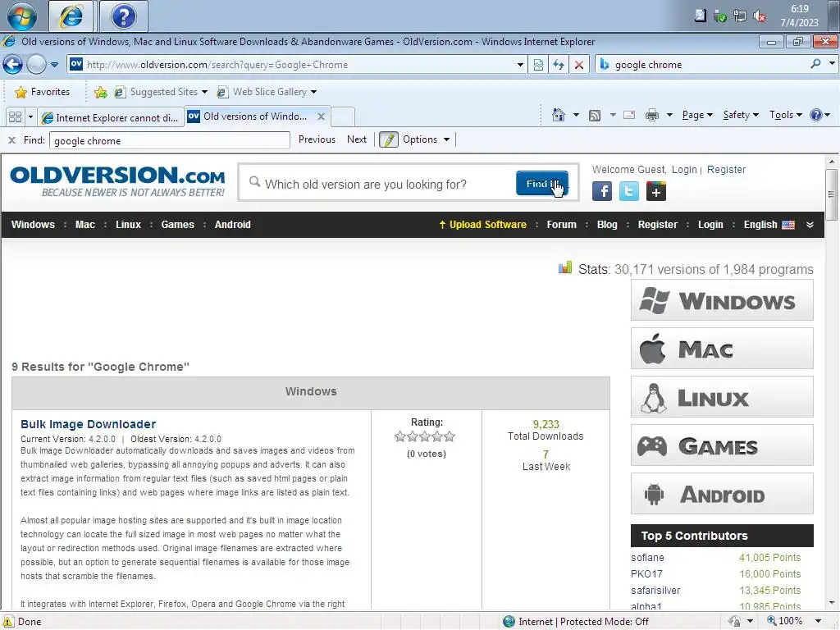840x630 pixels.
Task: Click the large Games category banner
Action: (x=722, y=445)
